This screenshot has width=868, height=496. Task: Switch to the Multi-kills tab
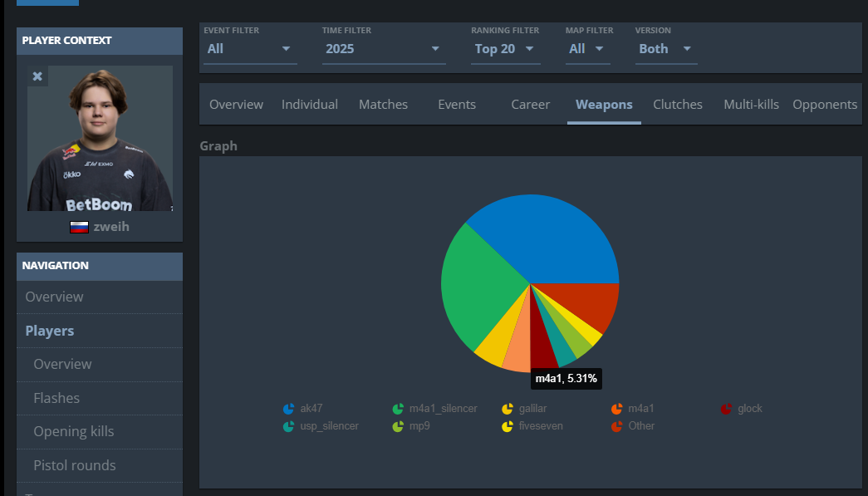coord(751,104)
